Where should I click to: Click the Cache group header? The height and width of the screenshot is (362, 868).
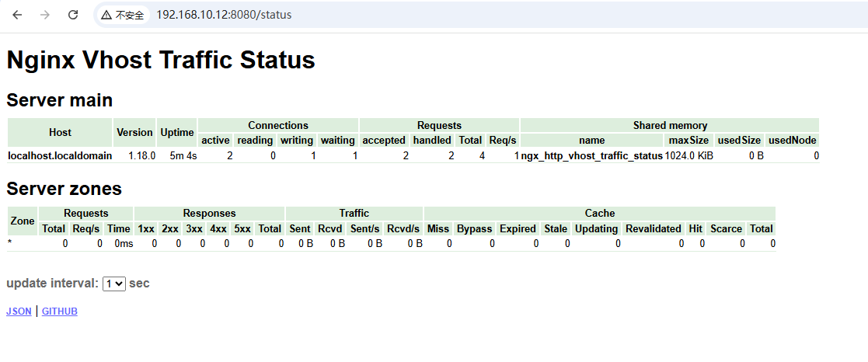599,214
